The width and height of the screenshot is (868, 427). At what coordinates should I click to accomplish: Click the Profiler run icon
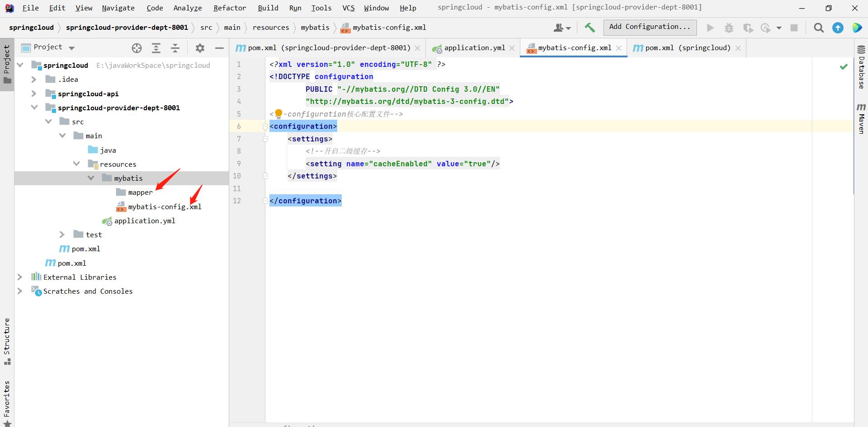pos(765,28)
